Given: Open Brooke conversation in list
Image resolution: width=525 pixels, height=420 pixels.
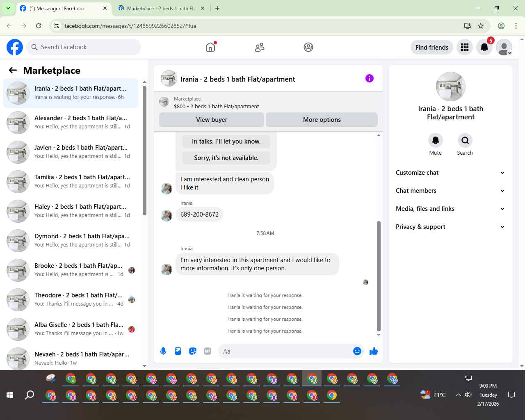Looking at the screenshot, I should coord(71,270).
